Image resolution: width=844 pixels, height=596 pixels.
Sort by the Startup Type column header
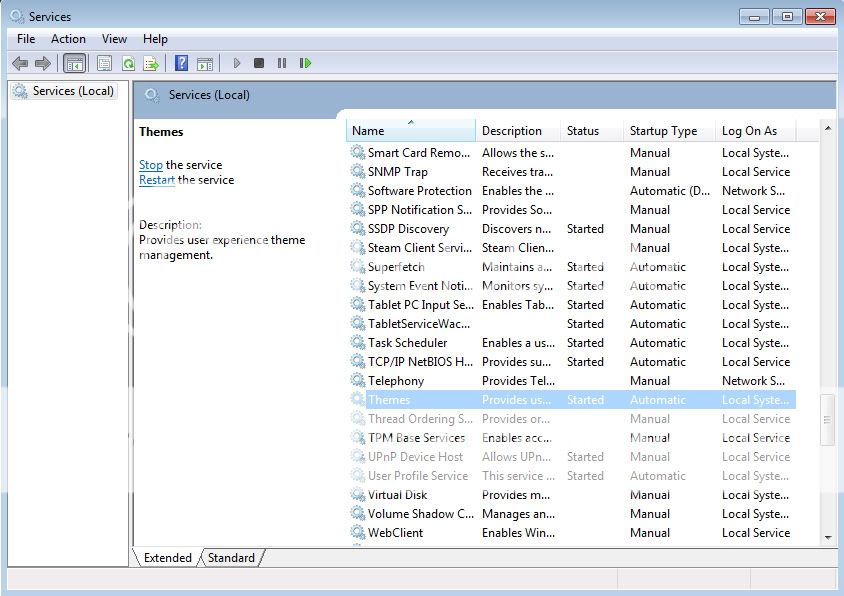click(x=663, y=131)
